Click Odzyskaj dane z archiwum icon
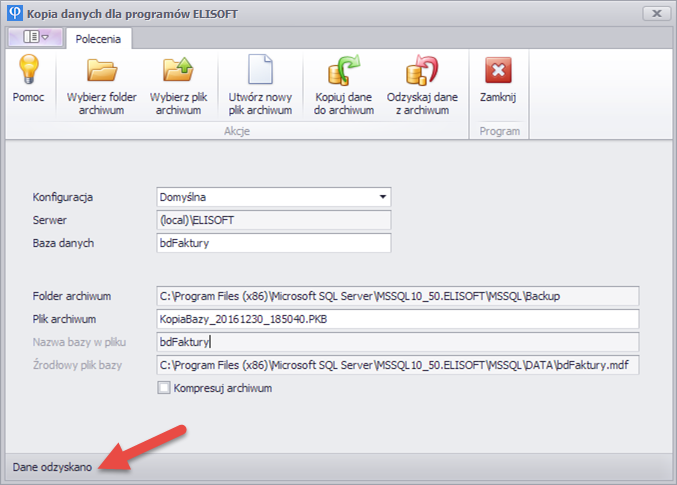 point(422,70)
